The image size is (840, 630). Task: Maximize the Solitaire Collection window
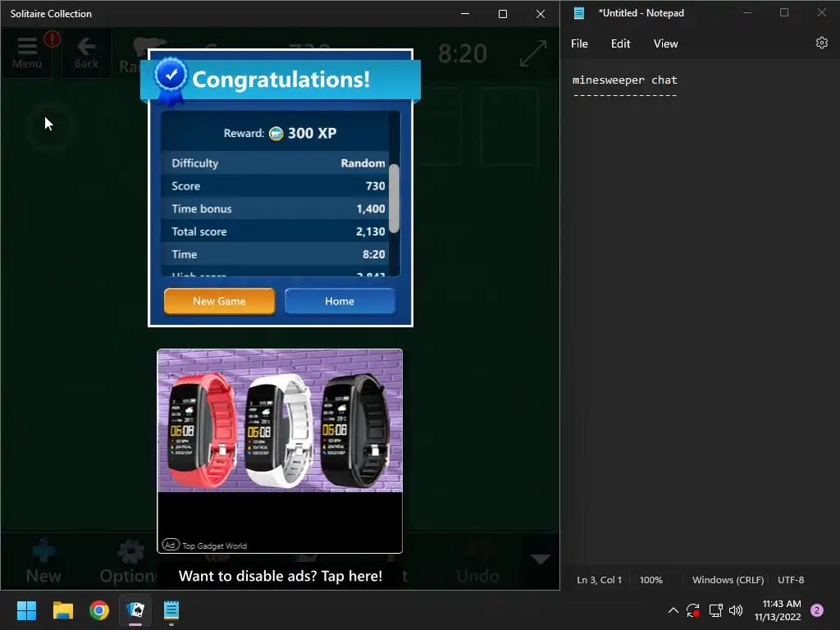click(503, 14)
